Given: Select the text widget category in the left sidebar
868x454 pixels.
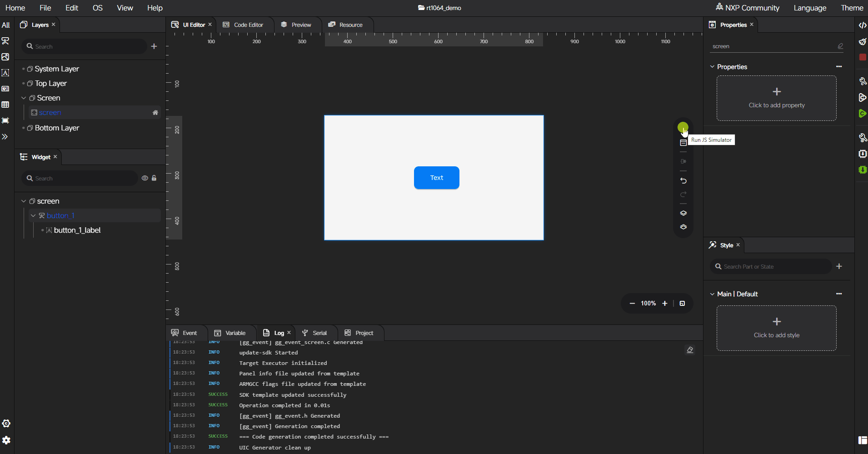Looking at the screenshot, I should pos(5,73).
